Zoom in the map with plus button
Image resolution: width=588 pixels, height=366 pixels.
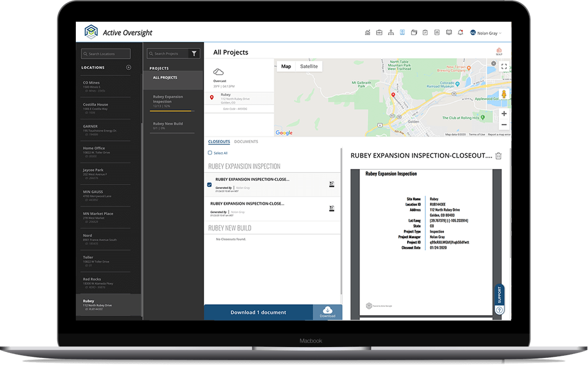(x=504, y=114)
